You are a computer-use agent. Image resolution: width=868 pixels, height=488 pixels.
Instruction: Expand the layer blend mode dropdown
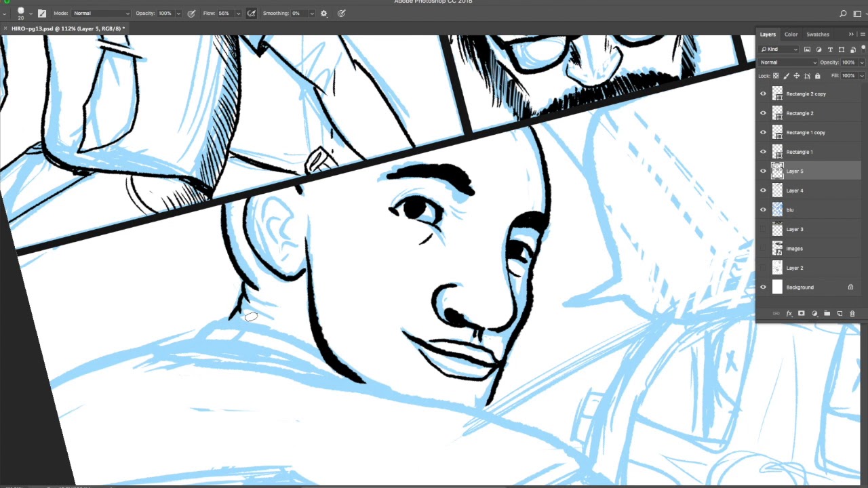coord(788,62)
